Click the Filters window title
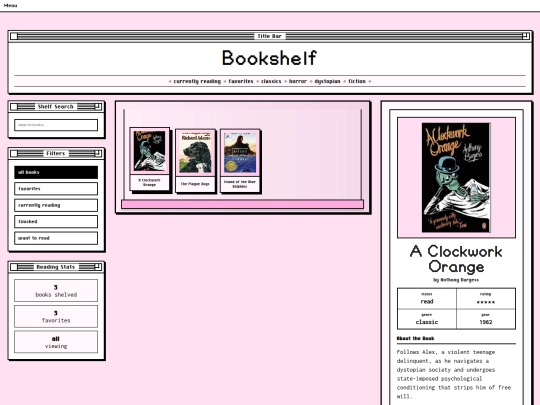540x405 pixels. tap(56, 154)
